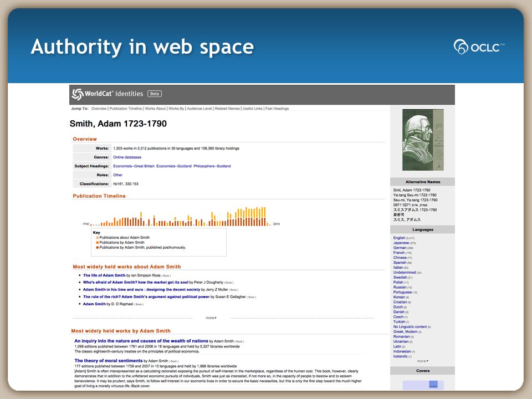The height and width of the screenshot is (399, 532).
Task: Select Turkish language filter
Action: [x=400, y=321]
